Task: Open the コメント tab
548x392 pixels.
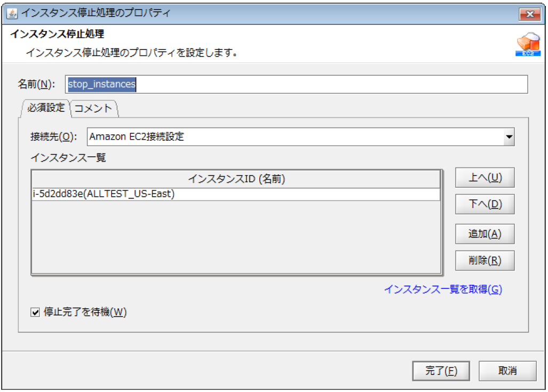Action: [93, 108]
